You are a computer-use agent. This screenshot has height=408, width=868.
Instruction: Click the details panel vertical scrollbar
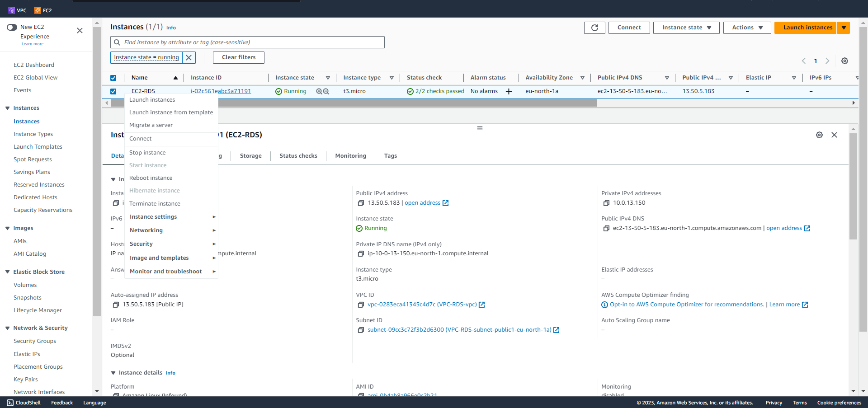[853, 187]
